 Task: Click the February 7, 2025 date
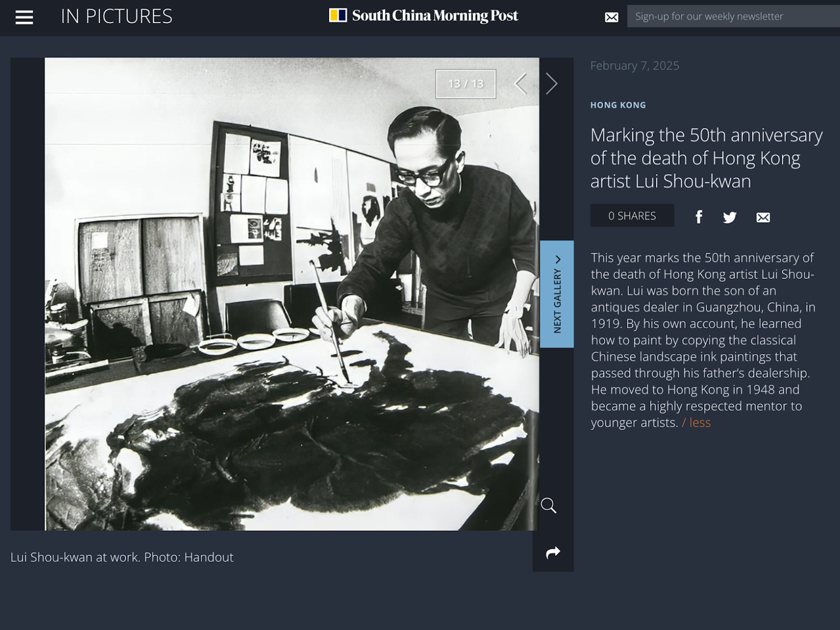tap(635, 66)
